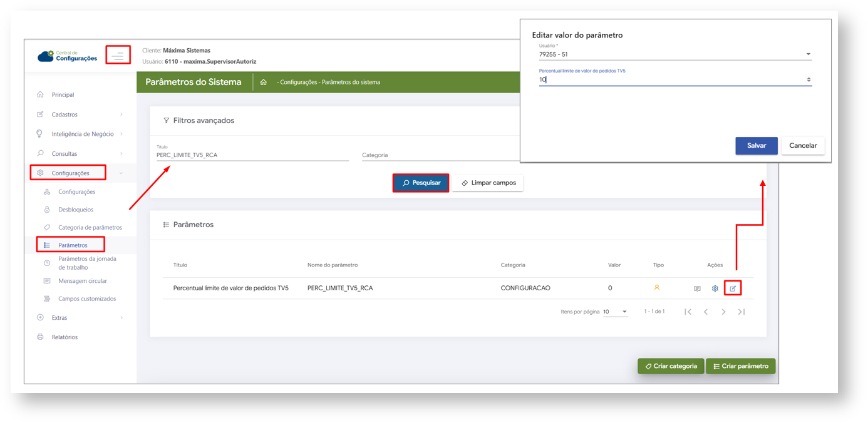The height and width of the screenshot is (423, 868).
Task: Click the gear action icon in parameter row
Action: tap(715, 288)
